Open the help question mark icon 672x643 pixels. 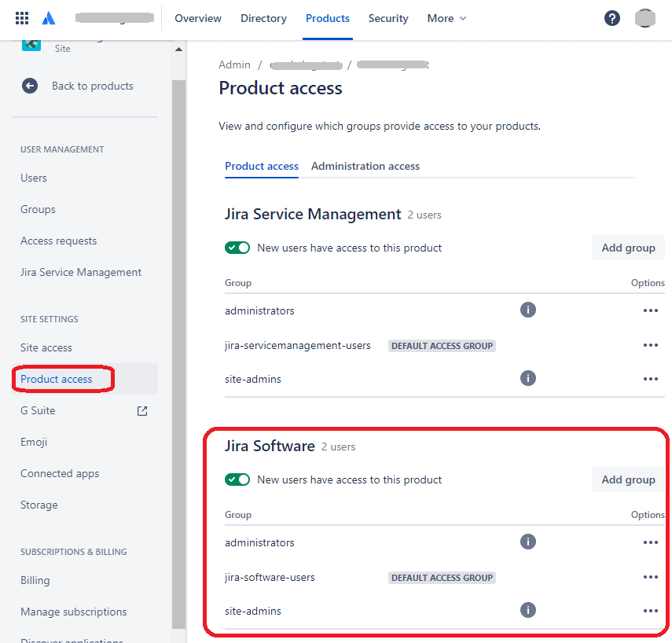[x=612, y=18]
